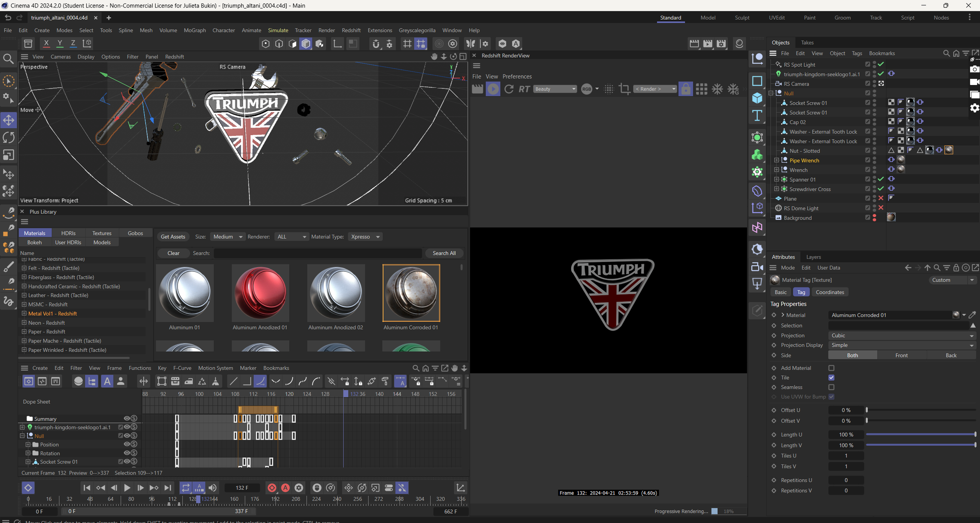Click the Get Assets button
Image resolution: width=980 pixels, height=523 pixels.
coord(173,237)
